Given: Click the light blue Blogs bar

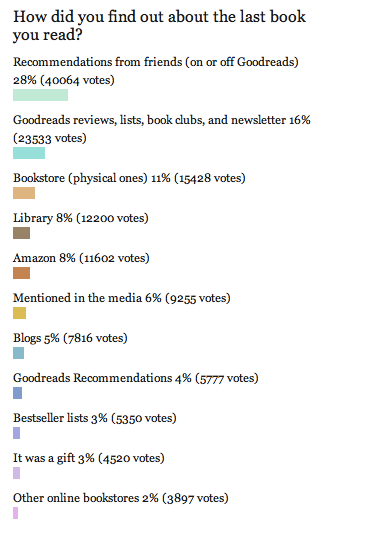Looking at the screenshot, I should pyautogui.click(x=18, y=353).
